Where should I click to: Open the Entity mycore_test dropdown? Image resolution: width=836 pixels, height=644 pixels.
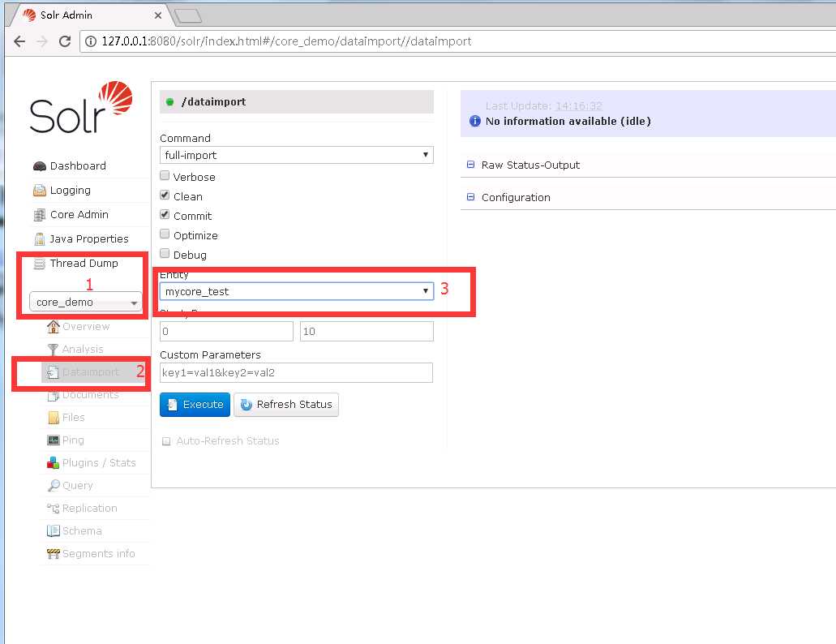coord(297,292)
